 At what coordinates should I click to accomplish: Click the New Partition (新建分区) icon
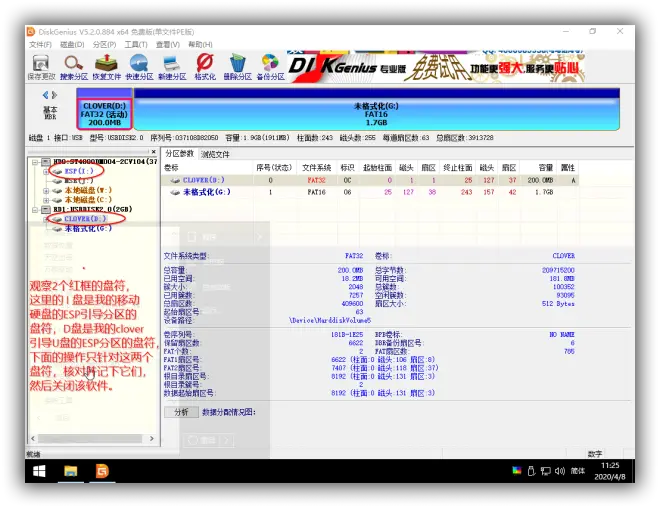pyautogui.click(x=172, y=67)
